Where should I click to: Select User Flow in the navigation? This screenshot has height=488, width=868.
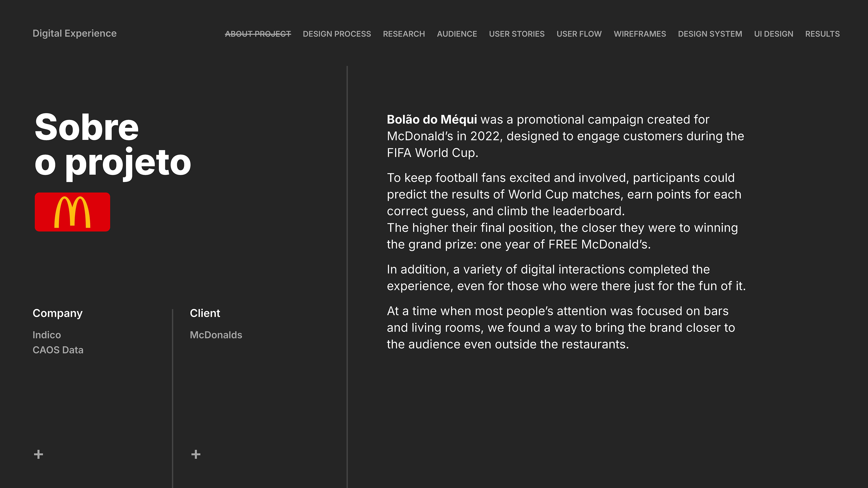point(579,34)
